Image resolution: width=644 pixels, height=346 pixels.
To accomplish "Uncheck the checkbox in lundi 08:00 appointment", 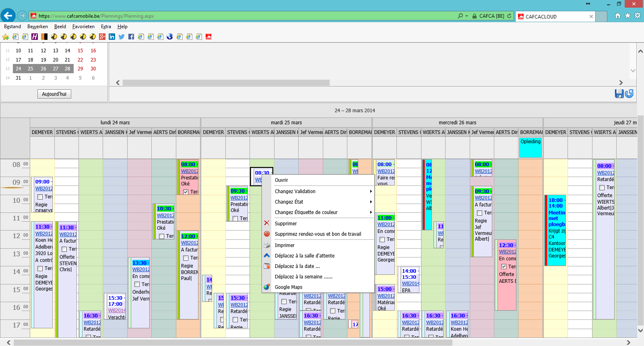I will [186, 192].
